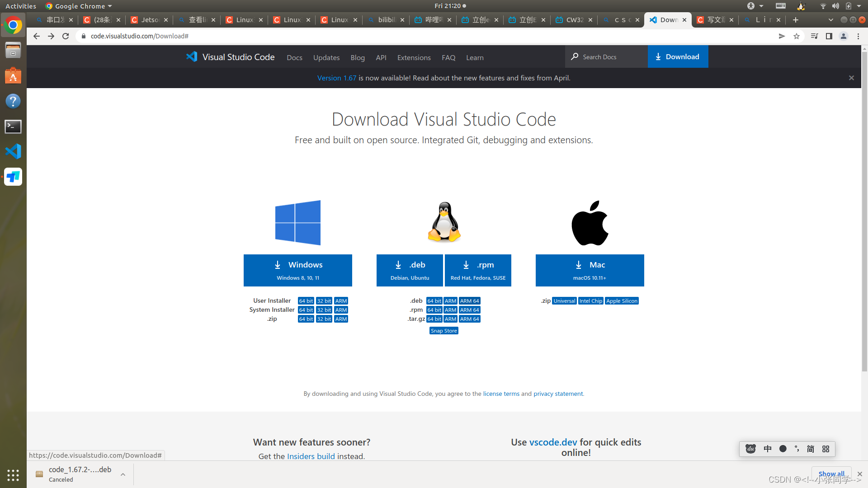The width and height of the screenshot is (868, 488).
Task: Click the Visual Studio Code logo icon
Action: 192,57
